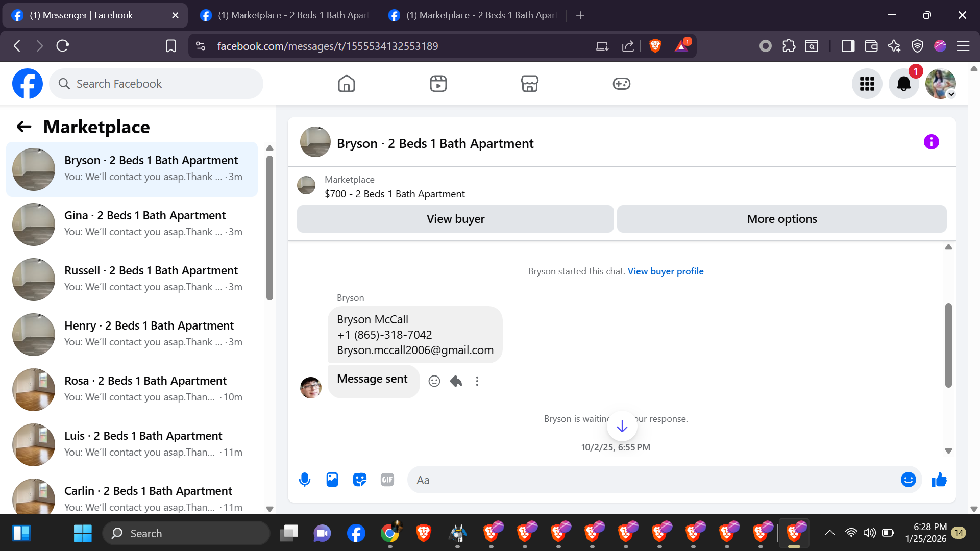The image size is (980, 551).
Task: Open the taskbar clock and date
Action: point(926,533)
